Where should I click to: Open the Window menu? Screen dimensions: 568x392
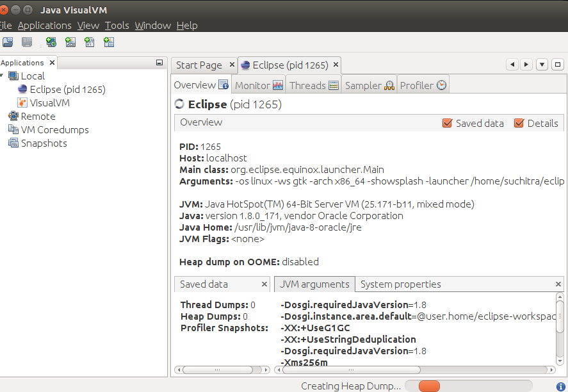click(x=153, y=26)
